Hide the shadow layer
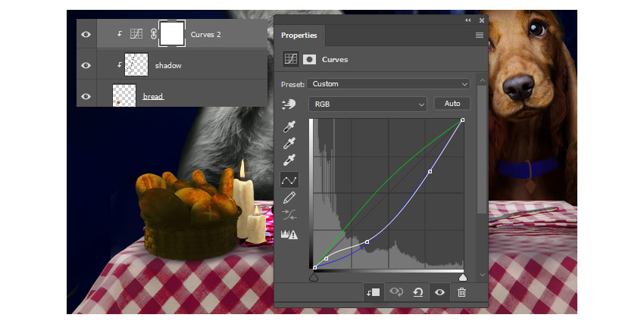This screenshot has width=644, height=324. click(86, 65)
